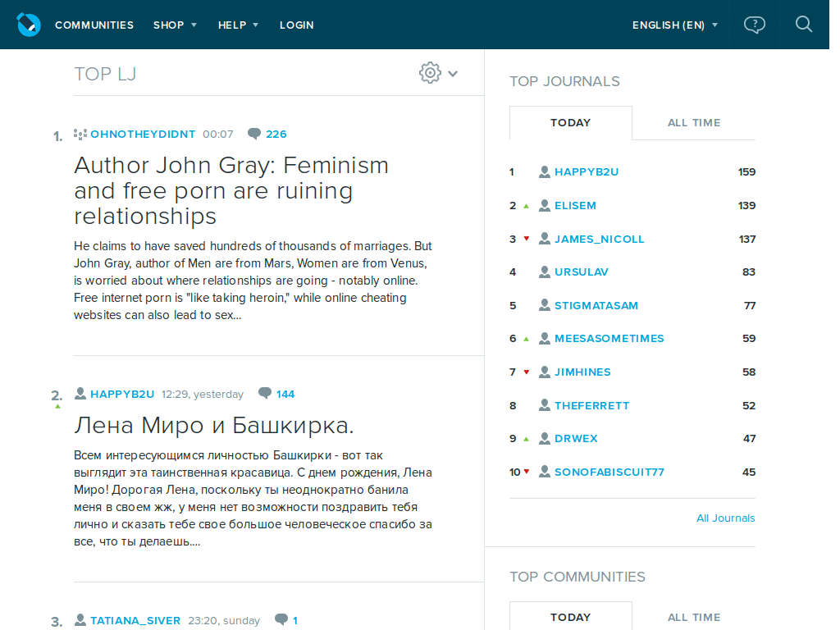Image resolution: width=840 pixels, height=630 pixels.
Task: Click the TOP COMMUNITIES heading
Action: 577,577
